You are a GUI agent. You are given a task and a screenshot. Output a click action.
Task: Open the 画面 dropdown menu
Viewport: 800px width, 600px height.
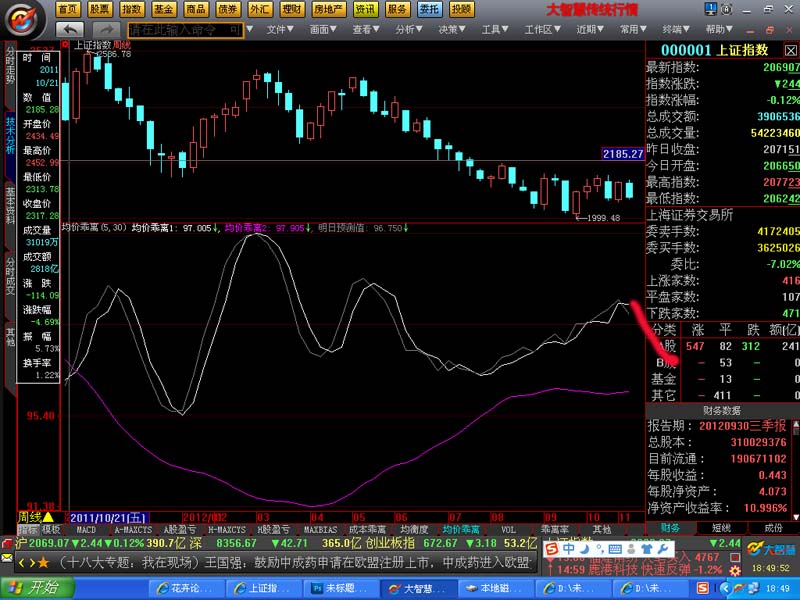click(323, 30)
